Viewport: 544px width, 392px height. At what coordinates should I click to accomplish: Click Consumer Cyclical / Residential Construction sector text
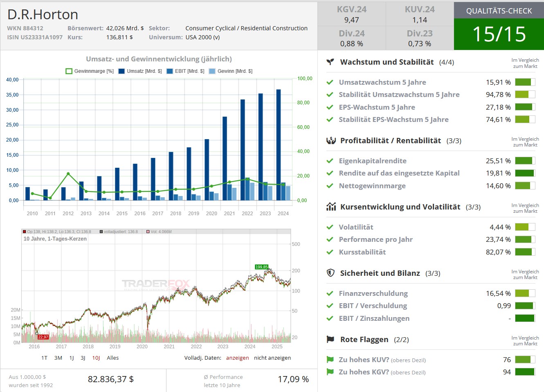point(246,28)
